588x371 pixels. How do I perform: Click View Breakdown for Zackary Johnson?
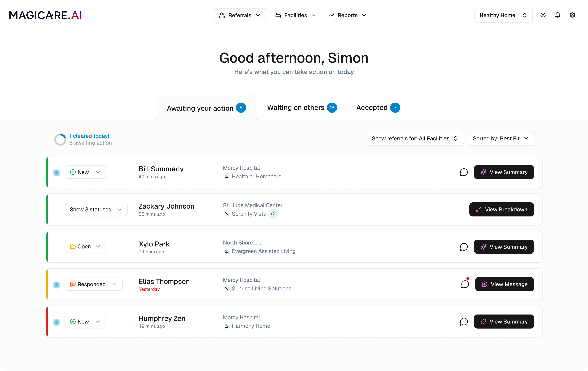tap(501, 209)
